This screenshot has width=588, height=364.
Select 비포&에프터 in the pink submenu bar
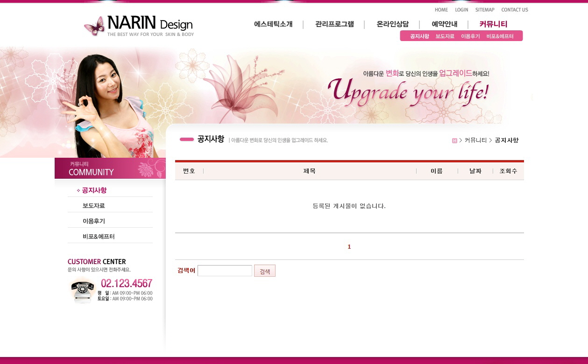[x=500, y=36]
